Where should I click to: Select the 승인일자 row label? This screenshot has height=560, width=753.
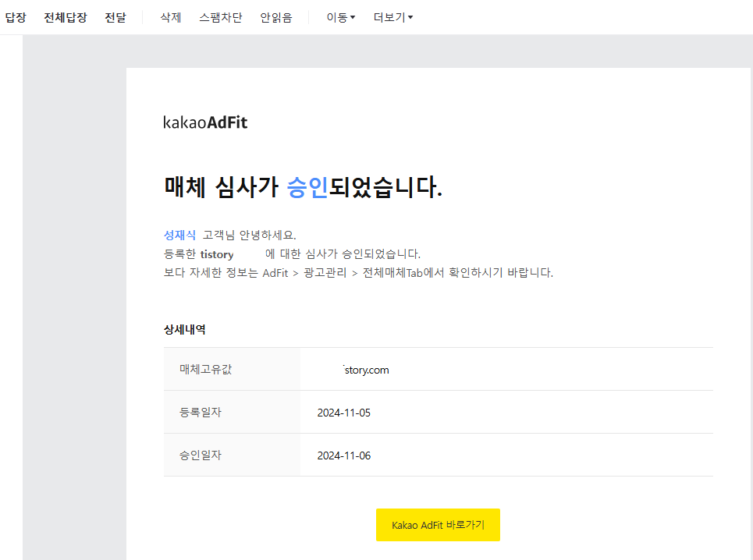click(201, 455)
